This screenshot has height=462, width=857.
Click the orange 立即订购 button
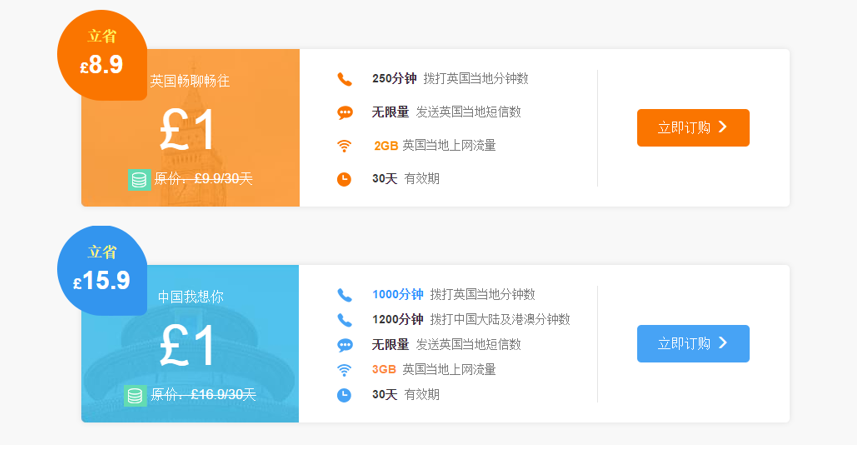click(x=693, y=127)
